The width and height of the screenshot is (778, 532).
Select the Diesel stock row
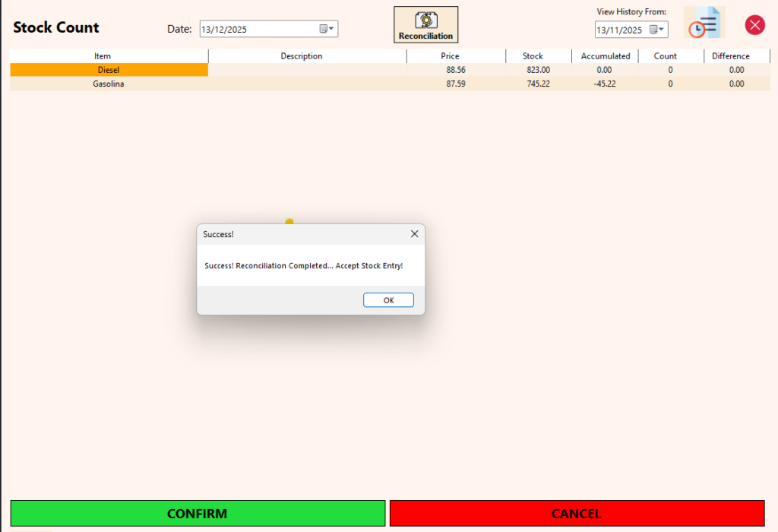(x=109, y=69)
